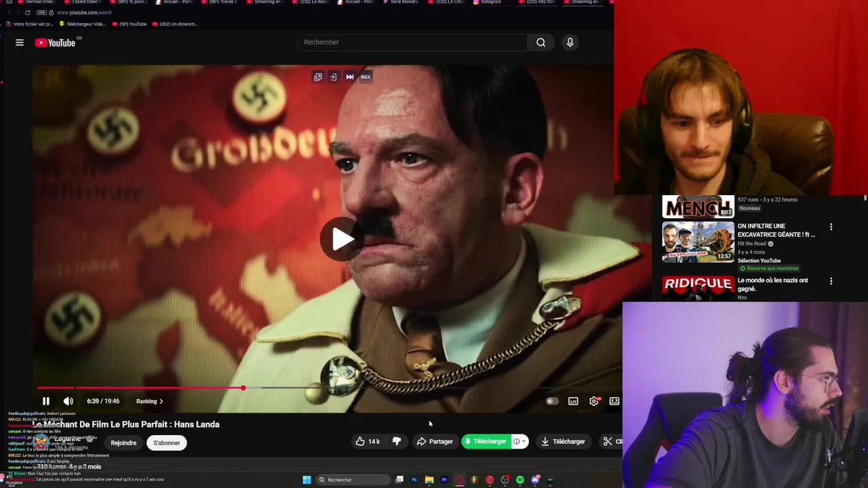The image size is (868, 488).
Task: Open bookmark (191) YouTube
Action: pos(130,24)
